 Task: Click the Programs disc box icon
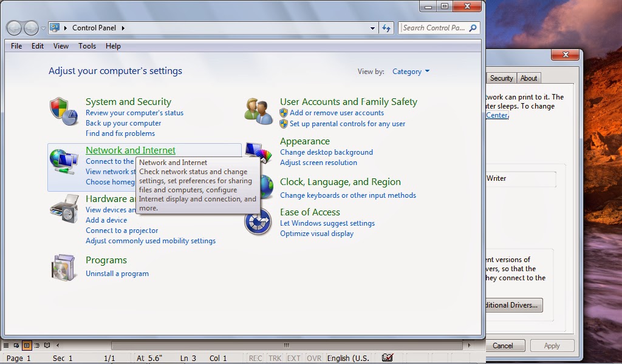[63, 268]
